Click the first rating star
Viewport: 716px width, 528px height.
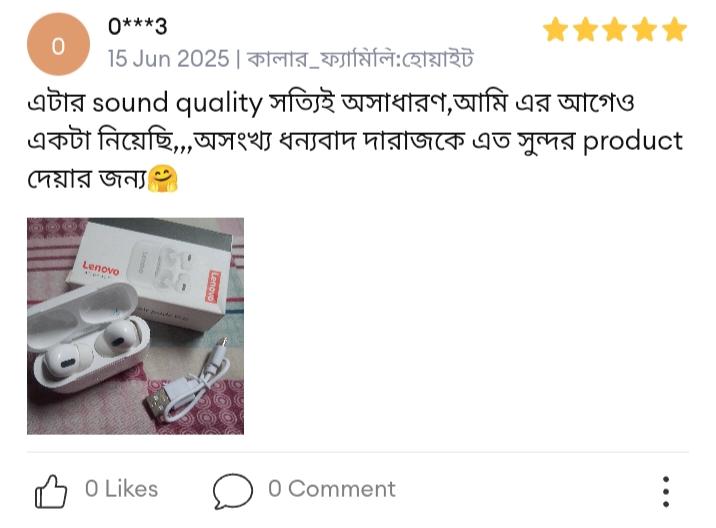[x=556, y=30]
